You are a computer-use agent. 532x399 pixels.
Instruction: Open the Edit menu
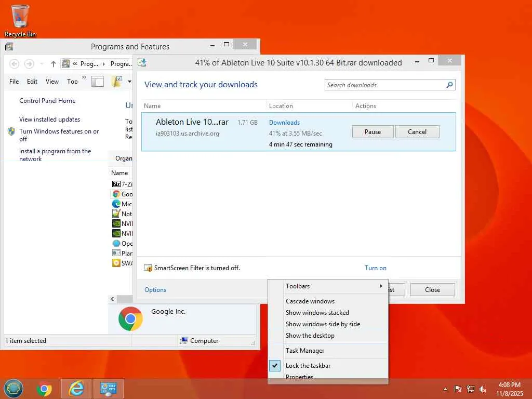(x=32, y=82)
